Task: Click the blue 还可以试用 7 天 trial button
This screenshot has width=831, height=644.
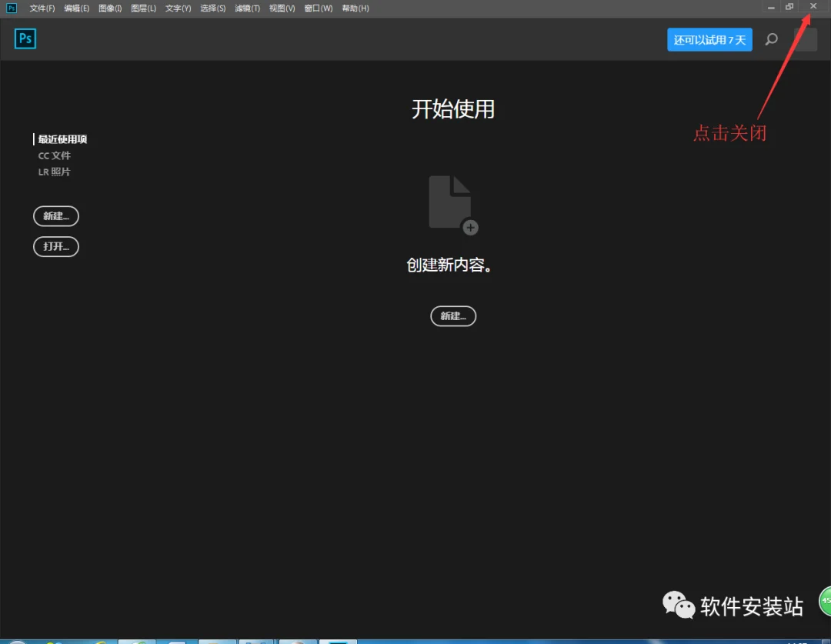Action: coord(709,40)
